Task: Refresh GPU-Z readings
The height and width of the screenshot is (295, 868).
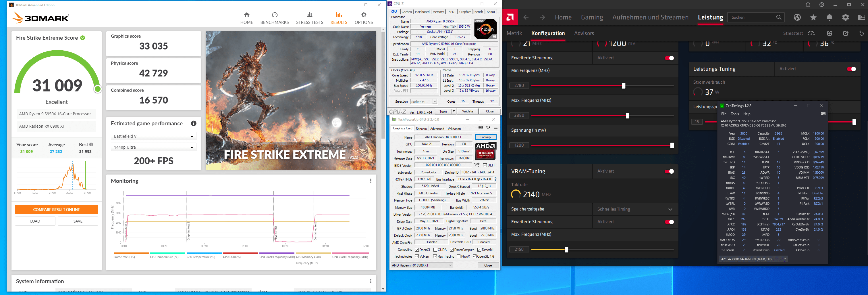Action: click(488, 127)
